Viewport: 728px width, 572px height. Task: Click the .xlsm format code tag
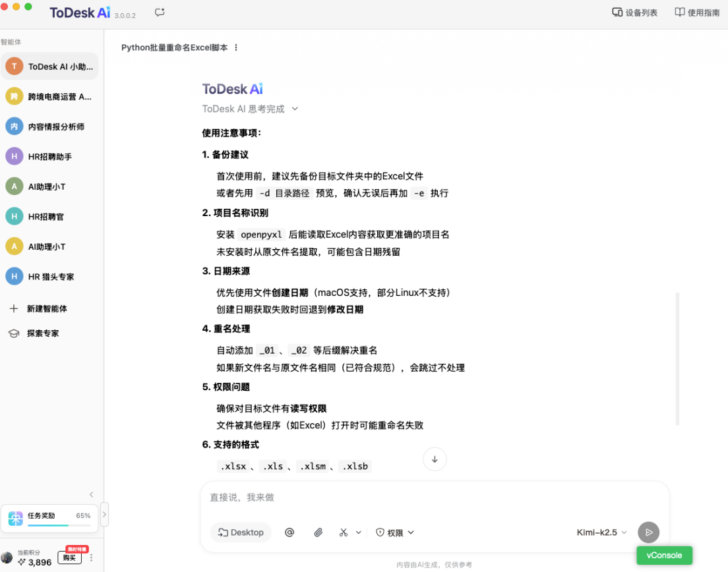tap(313, 466)
